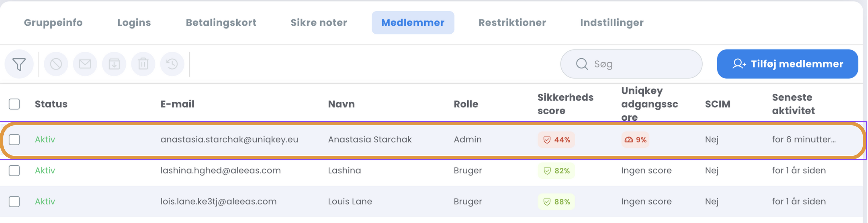Screen dimensions: 868x223
Task: Click the history clock toolbar icon
Action: [172, 64]
